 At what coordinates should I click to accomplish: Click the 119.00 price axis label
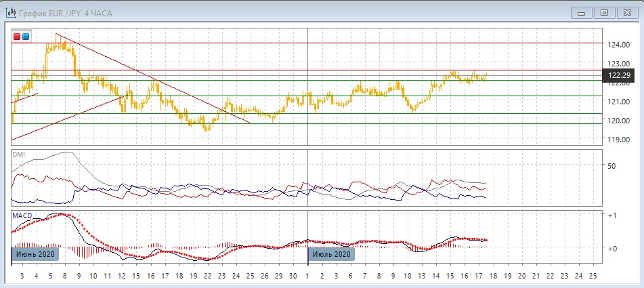(x=619, y=140)
